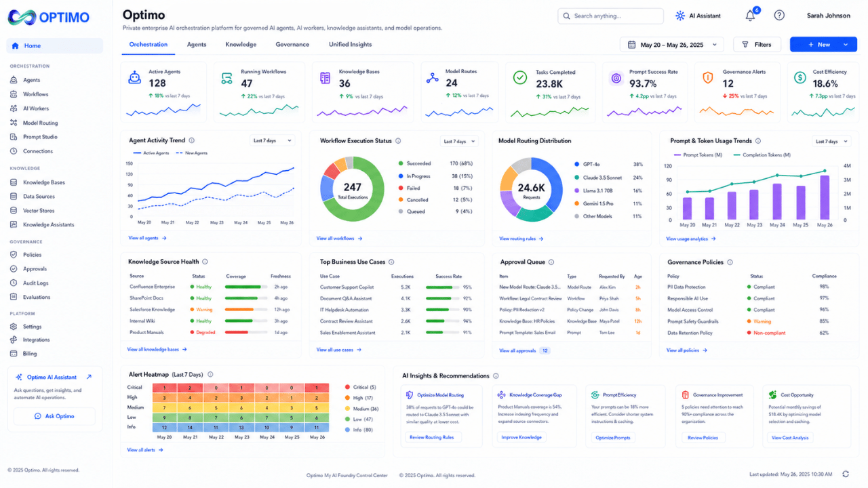The height and width of the screenshot is (488, 868).
Task: Go to Approvals in the sidebar
Action: click(35, 269)
